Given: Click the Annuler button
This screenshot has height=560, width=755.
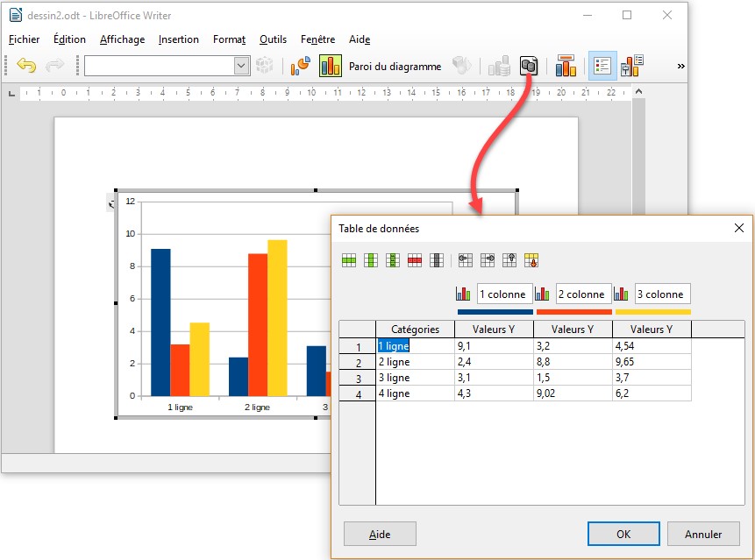Looking at the screenshot, I should tap(703, 534).
